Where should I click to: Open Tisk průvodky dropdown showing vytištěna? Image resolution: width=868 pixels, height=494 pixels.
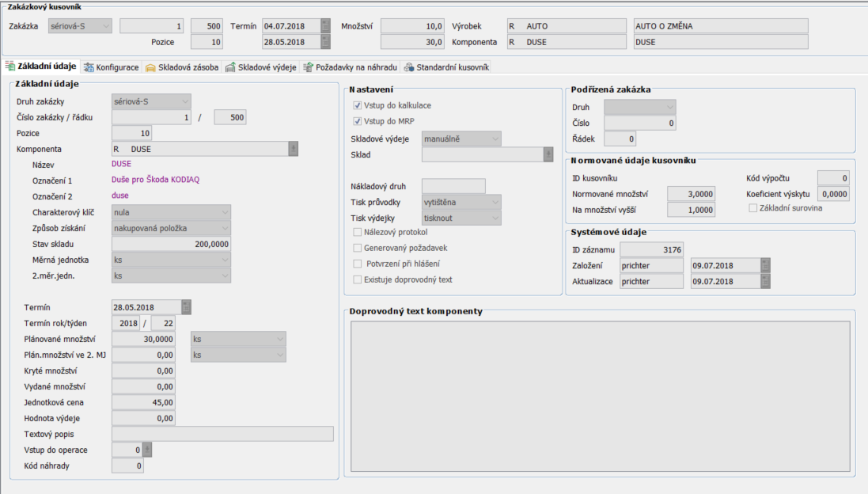tap(461, 202)
